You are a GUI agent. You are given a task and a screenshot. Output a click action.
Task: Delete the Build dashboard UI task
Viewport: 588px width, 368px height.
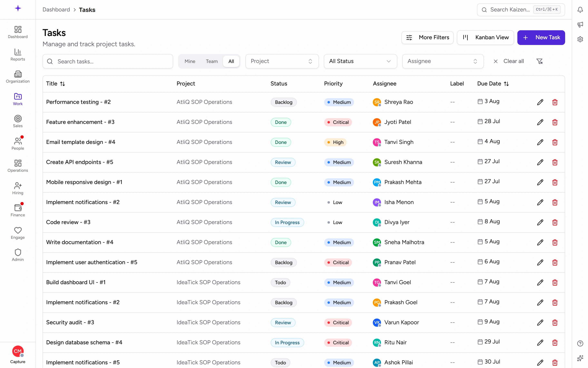[x=555, y=283]
